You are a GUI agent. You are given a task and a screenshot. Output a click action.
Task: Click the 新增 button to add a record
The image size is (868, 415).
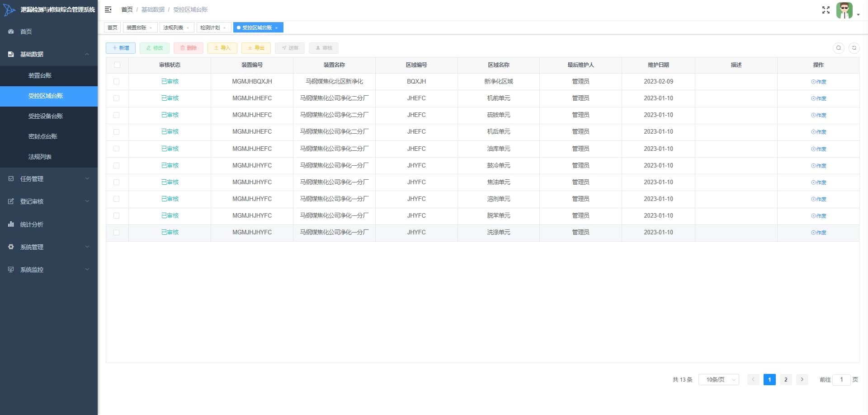pyautogui.click(x=121, y=48)
